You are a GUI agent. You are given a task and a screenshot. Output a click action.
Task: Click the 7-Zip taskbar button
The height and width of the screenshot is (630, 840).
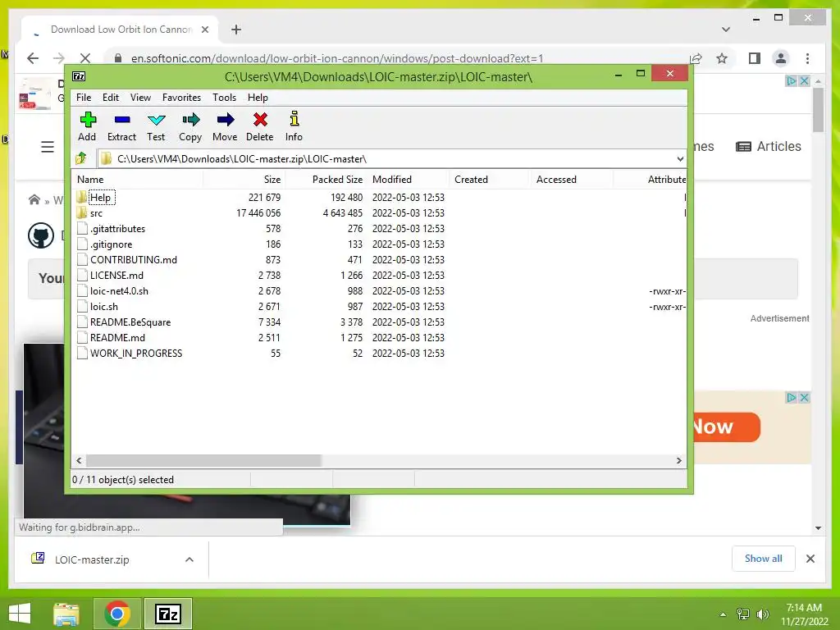168,614
